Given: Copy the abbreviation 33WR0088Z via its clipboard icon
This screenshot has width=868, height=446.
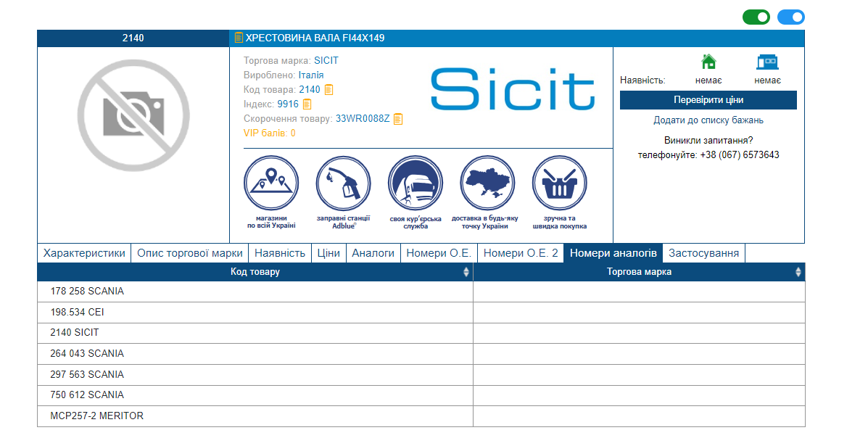Looking at the screenshot, I should click(398, 119).
